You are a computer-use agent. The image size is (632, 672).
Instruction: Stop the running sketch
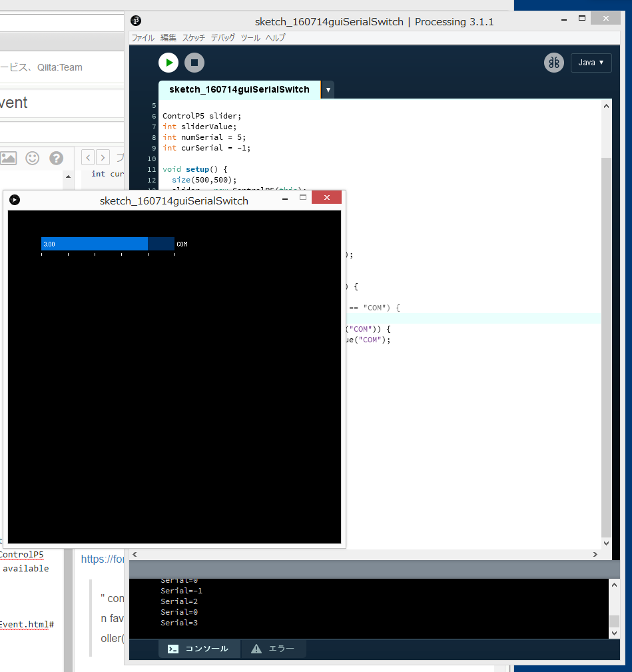[194, 62]
